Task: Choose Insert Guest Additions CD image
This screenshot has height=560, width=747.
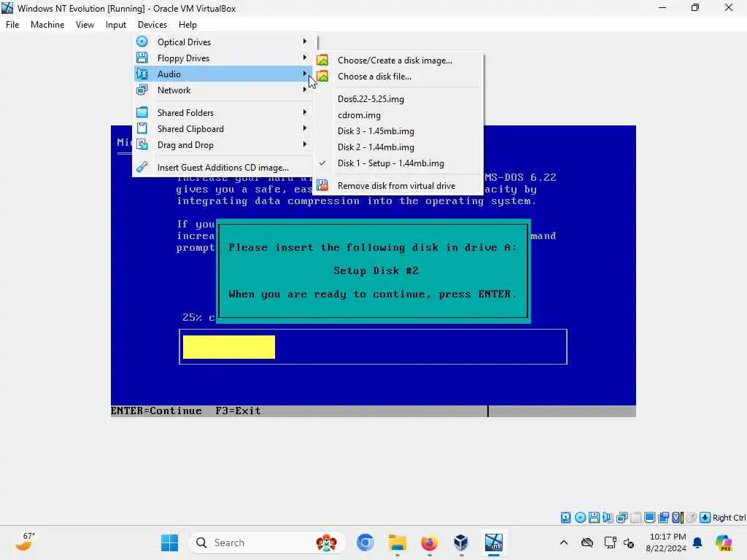Action: point(222,167)
